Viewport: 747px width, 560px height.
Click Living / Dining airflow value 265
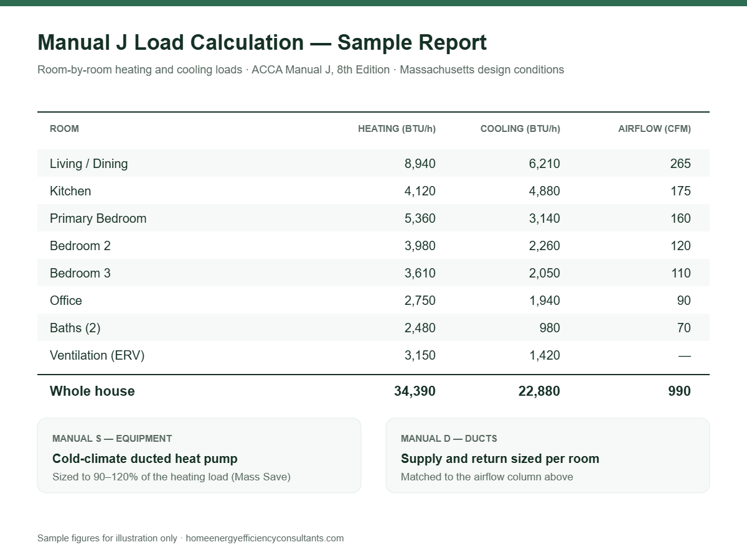click(680, 164)
